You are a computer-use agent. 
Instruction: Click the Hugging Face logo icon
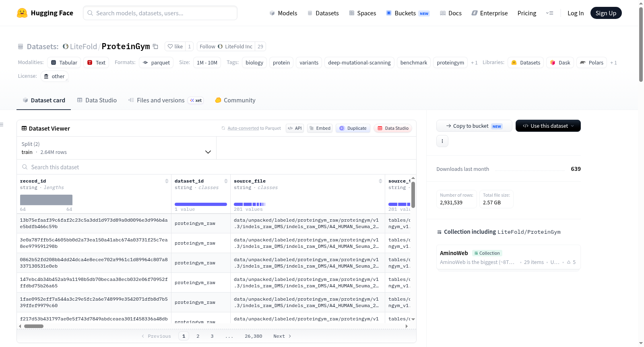tap(22, 13)
